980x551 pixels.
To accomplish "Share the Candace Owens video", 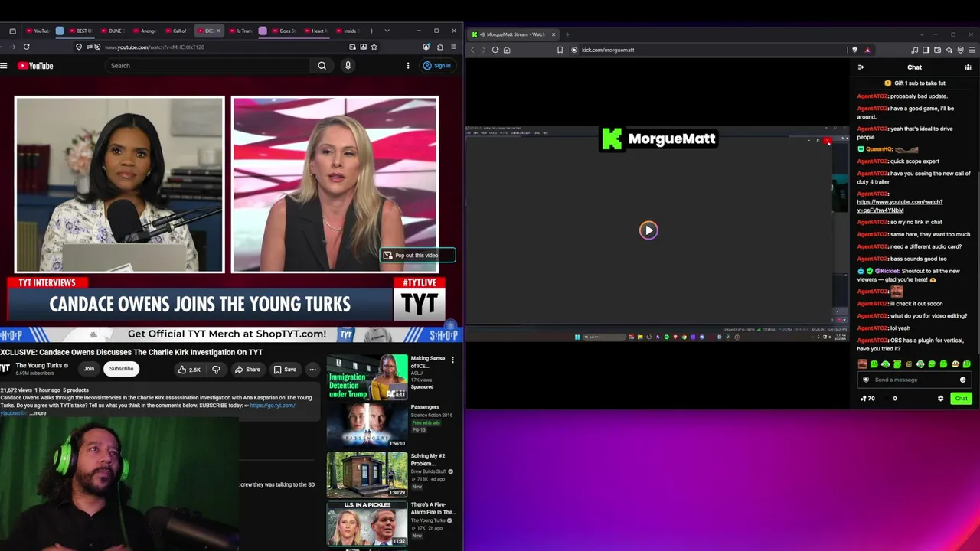I will (x=247, y=370).
